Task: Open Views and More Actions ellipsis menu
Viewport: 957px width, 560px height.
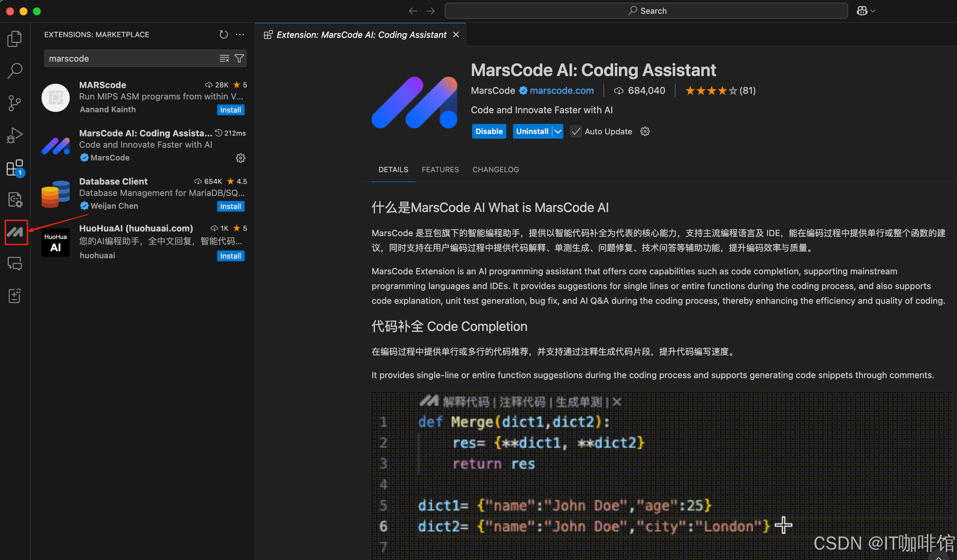Action: [240, 34]
